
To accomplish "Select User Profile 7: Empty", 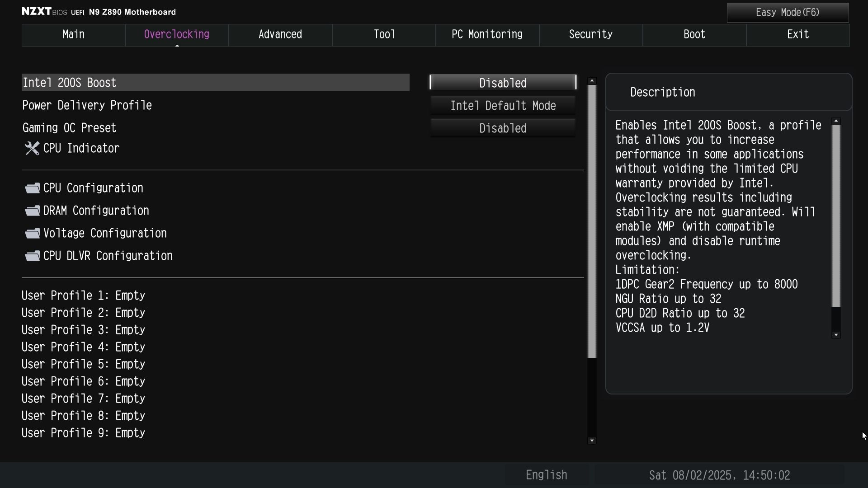I will (84, 399).
